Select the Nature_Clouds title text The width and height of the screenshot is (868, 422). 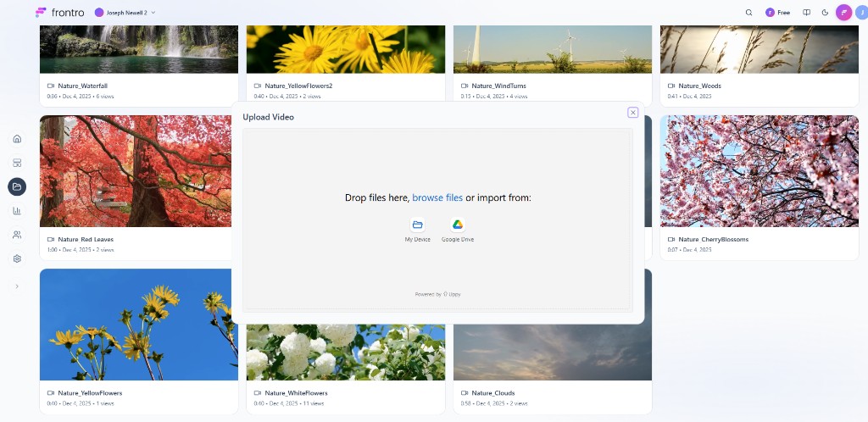click(493, 392)
